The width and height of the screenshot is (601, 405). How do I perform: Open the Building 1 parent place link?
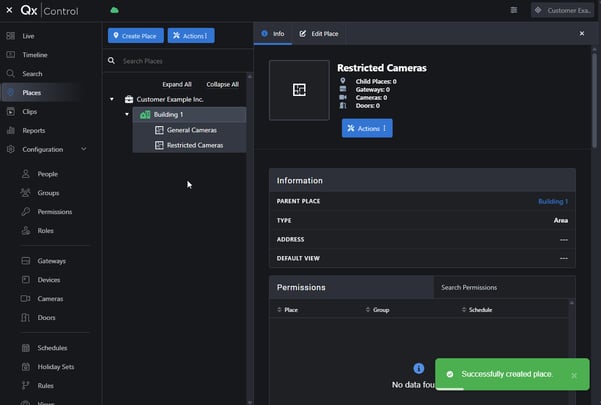(553, 201)
